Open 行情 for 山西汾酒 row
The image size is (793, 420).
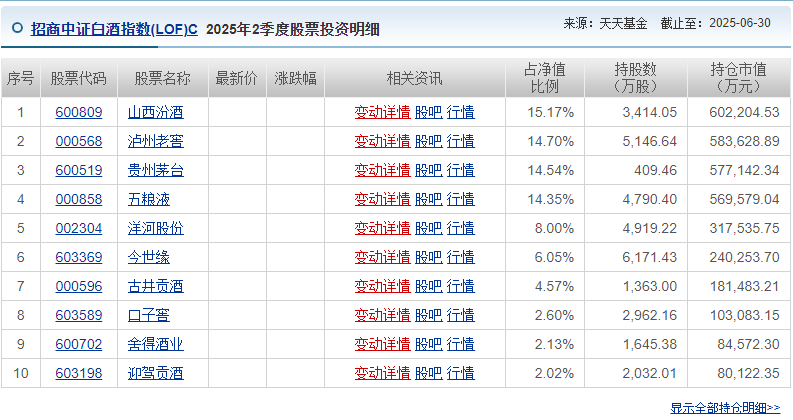(x=461, y=112)
